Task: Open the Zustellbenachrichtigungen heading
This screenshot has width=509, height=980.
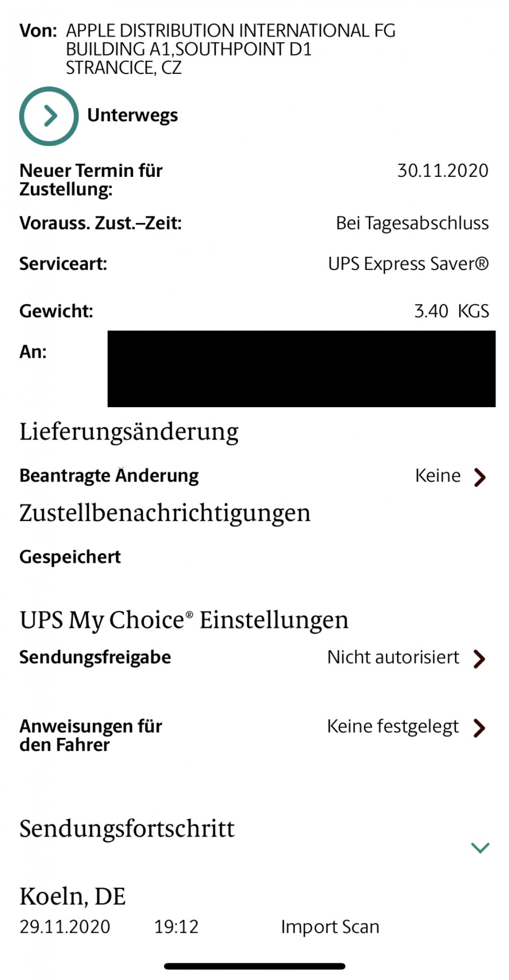Action: tap(165, 514)
